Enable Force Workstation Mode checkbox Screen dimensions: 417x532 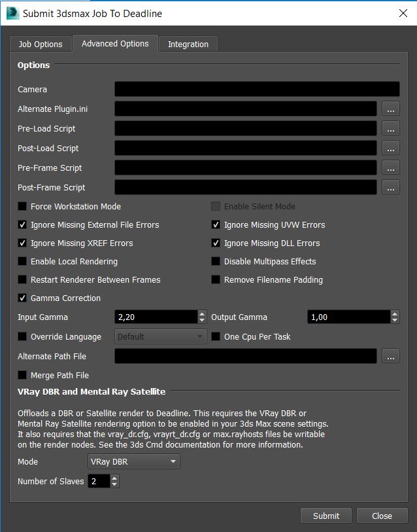22,207
